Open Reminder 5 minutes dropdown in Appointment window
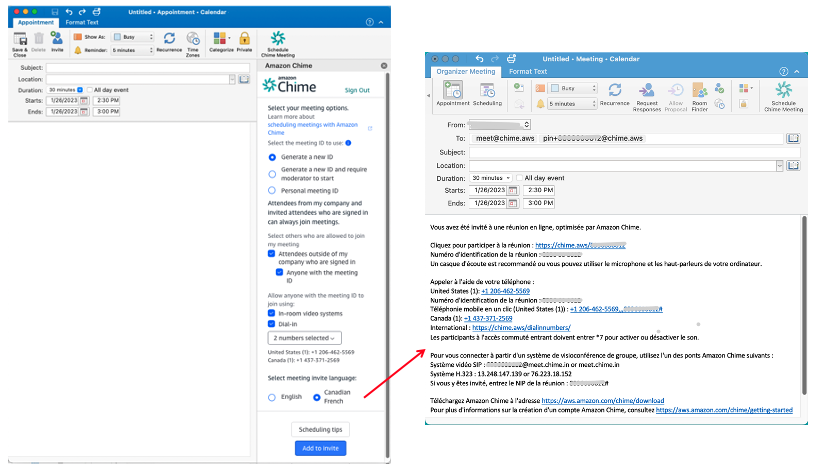Screen dimensions: 817x470 click(x=133, y=50)
